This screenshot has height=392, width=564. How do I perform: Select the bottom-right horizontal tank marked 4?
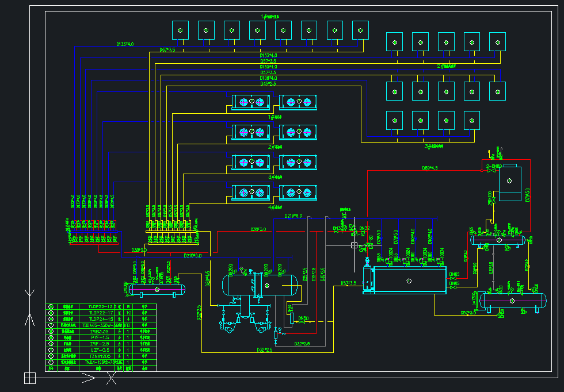coord(513,301)
